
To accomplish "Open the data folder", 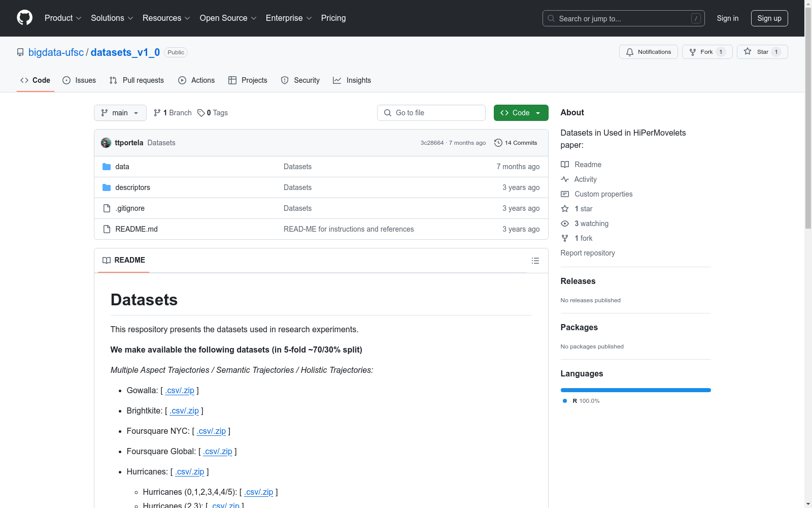I will click(x=122, y=167).
